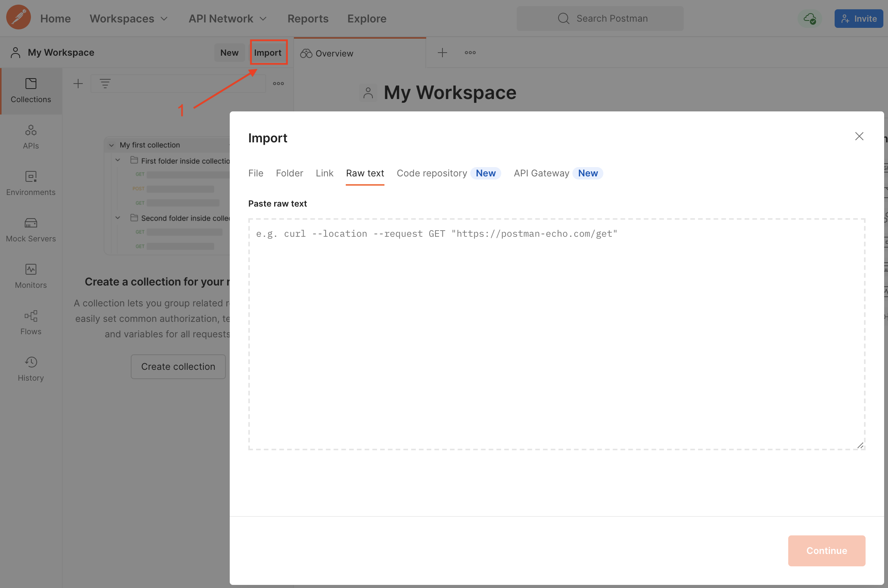Click the Postman logo icon
This screenshot has height=588, width=888.
pos(18,17)
